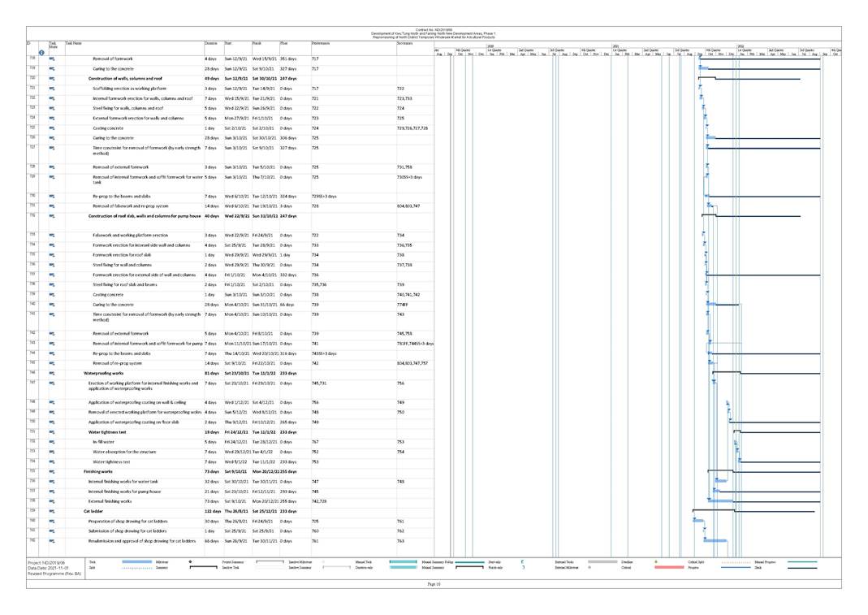Click the 'Page 16' footer label
Screen dimensions: 868x615
(434, 583)
